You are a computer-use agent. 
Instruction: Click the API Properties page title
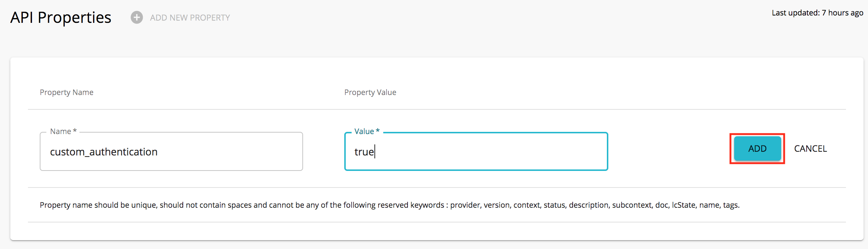(61, 17)
